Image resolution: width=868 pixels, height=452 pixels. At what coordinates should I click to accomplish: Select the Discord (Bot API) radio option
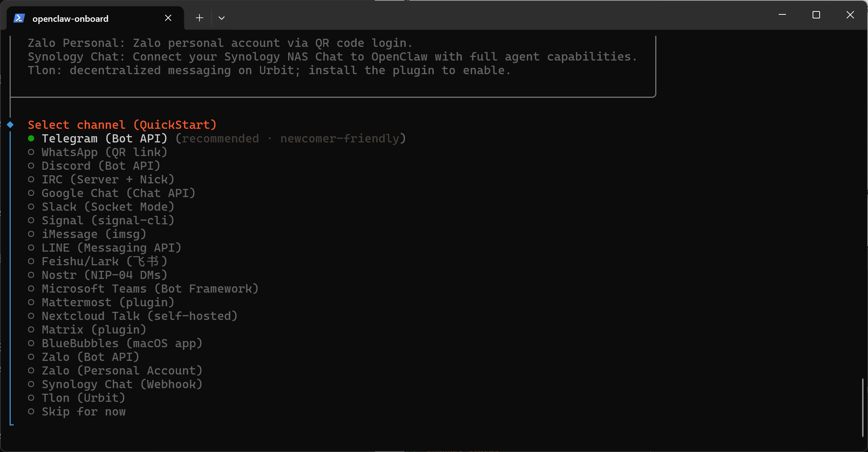(x=94, y=166)
